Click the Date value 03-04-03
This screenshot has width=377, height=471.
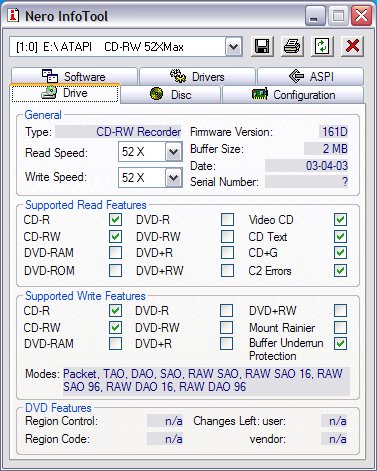(307, 166)
